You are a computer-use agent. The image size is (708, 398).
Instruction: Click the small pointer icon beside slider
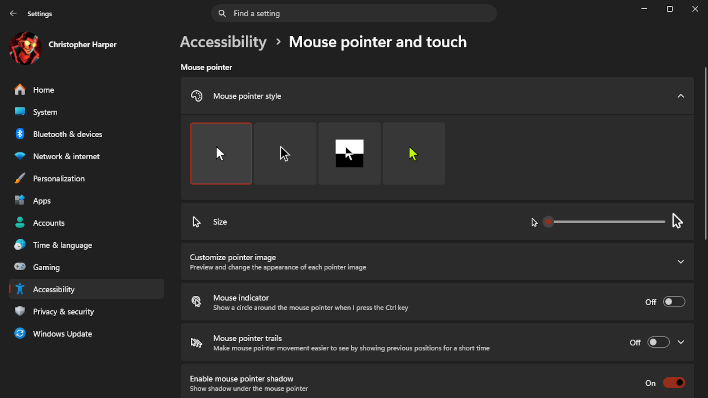tap(534, 222)
